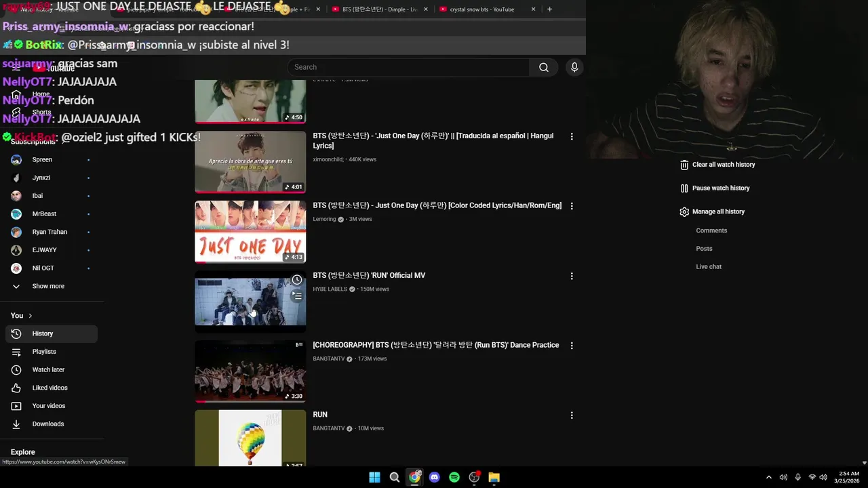The width and height of the screenshot is (868, 488).
Task: Open EJWAYY subscription channel
Action: point(52,250)
